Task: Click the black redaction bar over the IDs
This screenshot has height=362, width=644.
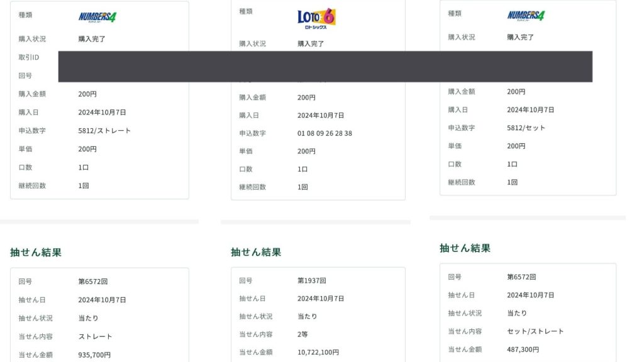Action: point(325,67)
